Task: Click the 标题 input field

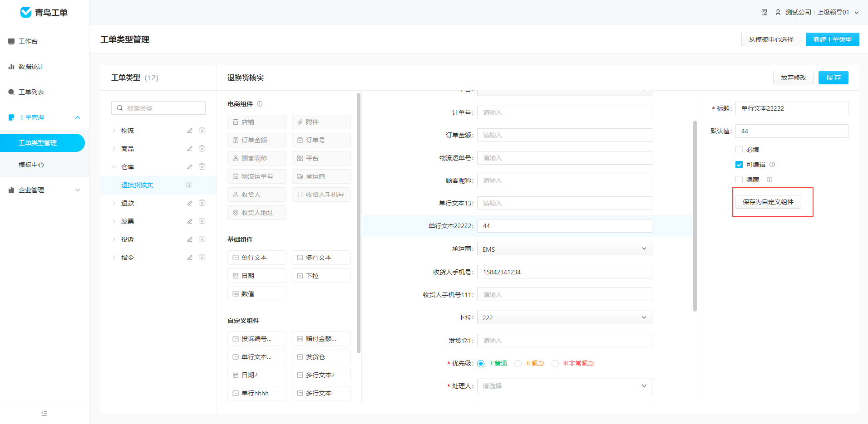Action: (792, 108)
